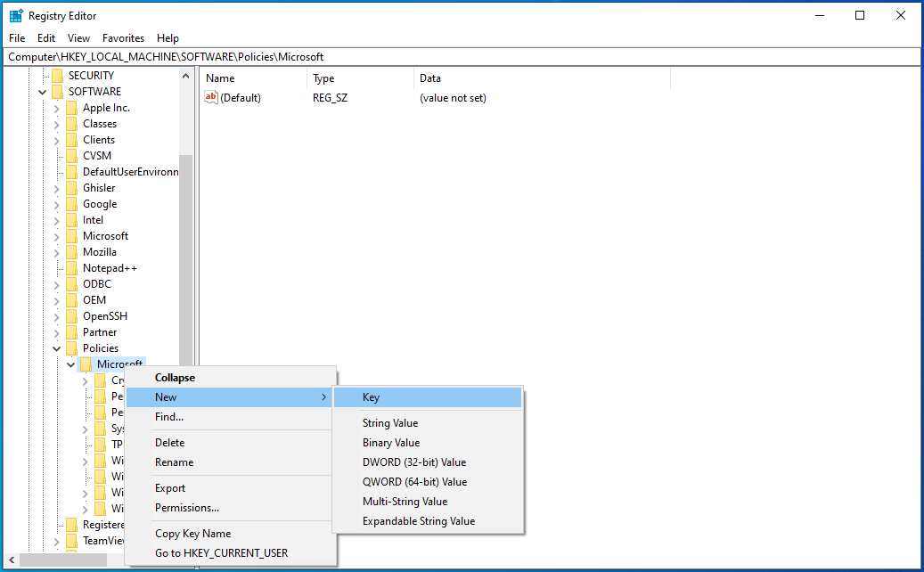Click the Name column header
924x572 pixels.
coord(223,78)
